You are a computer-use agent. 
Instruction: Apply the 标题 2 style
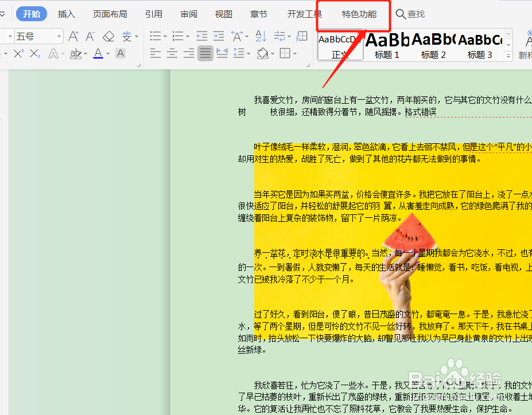pos(433,46)
